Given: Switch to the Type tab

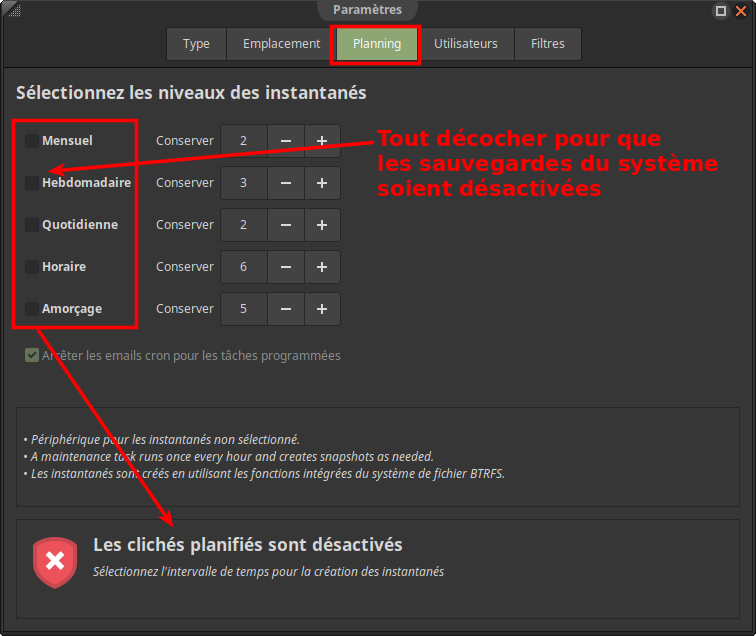Looking at the screenshot, I should [x=196, y=44].
